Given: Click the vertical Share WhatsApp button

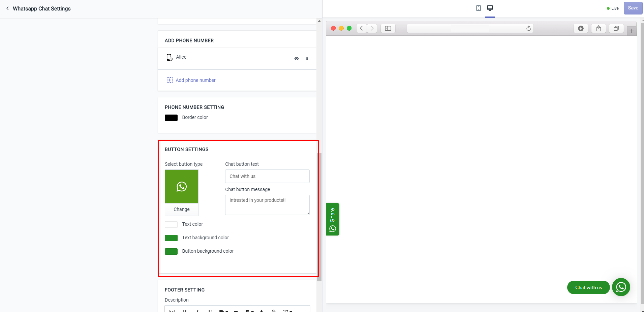Looking at the screenshot, I should (x=333, y=219).
